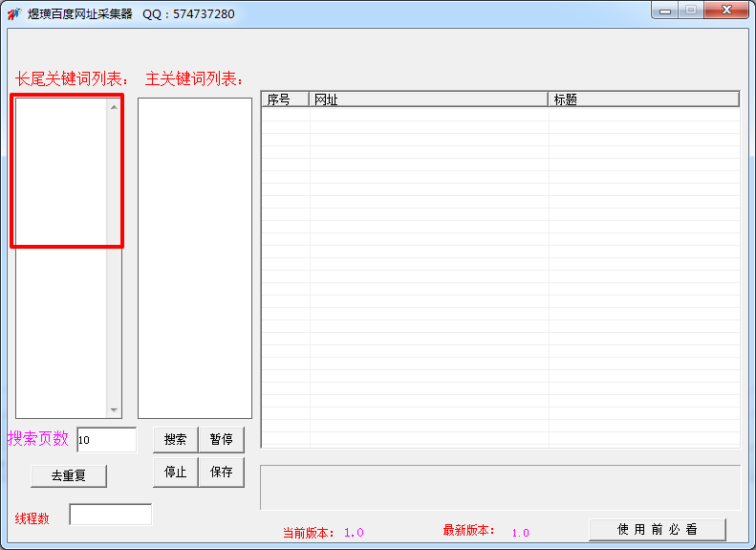The height and width of the screenshot is (550, 756).
Task: Click the 保存 button
Action: coord(222,472)
